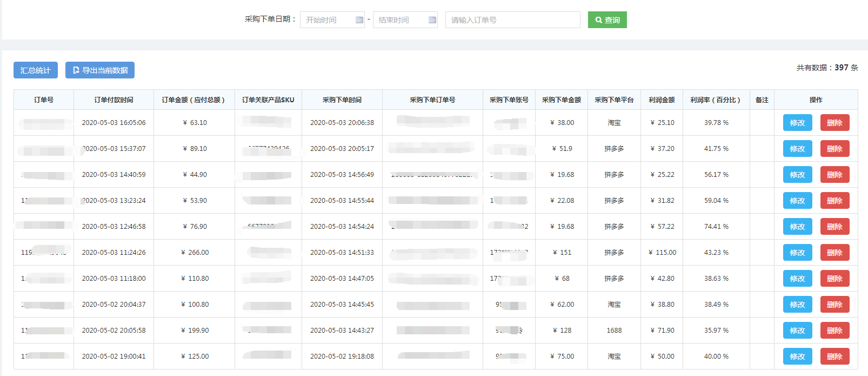The height and width of the screenshot is (376, 868).
Task: Click the green 查询 search button
Action: click(x=607, y=20)
